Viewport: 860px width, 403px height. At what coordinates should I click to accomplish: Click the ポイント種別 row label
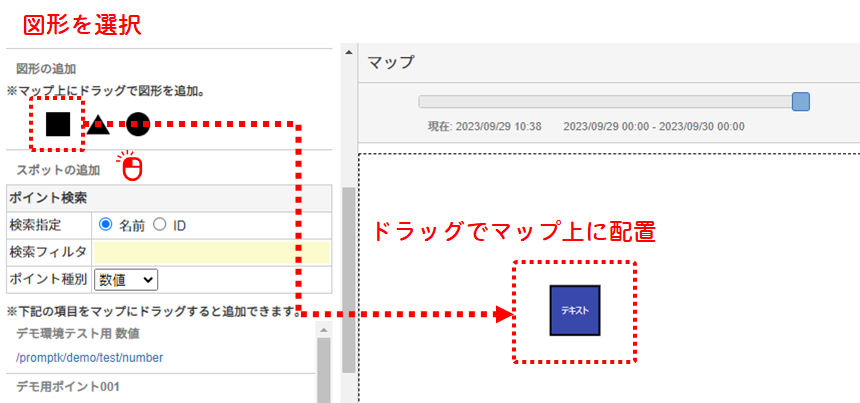(x=48, y=280)
